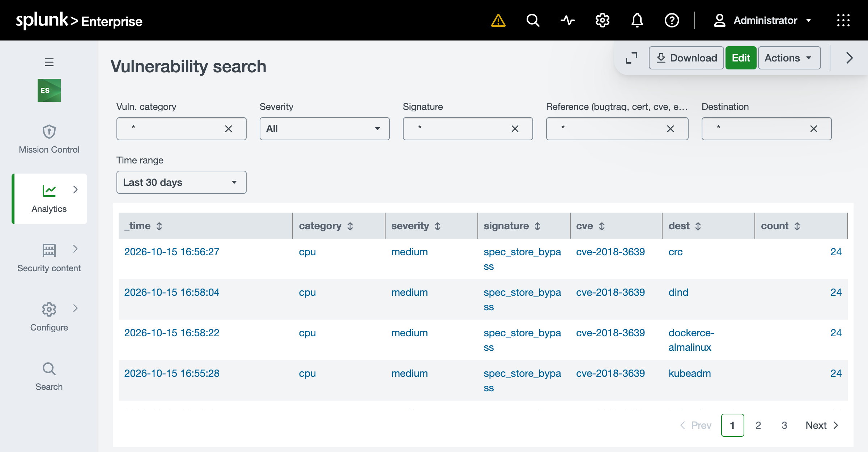This screenshot has height=452, width=868.
Task: Go to results page 2
Action: [758, 425]
